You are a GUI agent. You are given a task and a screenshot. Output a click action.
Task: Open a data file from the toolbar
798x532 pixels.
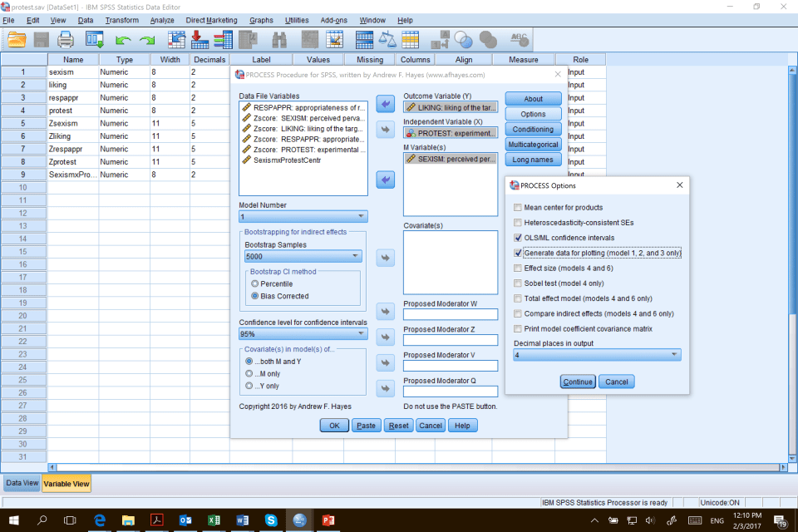tap(15, 38)
